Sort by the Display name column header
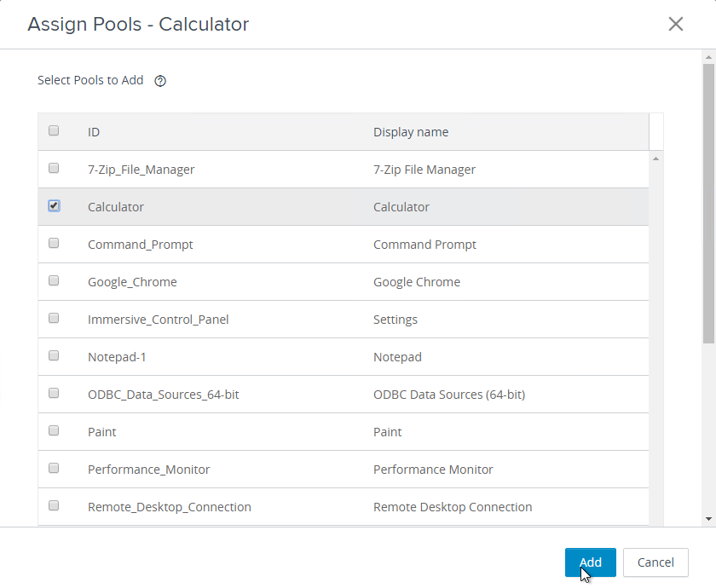The height and width of the screenshot is (588, 716). click(411, 132)
